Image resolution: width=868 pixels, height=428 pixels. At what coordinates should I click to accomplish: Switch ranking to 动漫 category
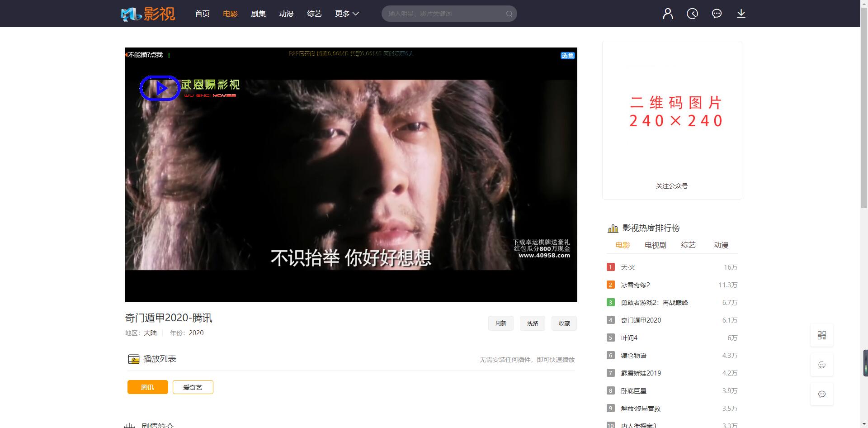[x=721, y=245]
